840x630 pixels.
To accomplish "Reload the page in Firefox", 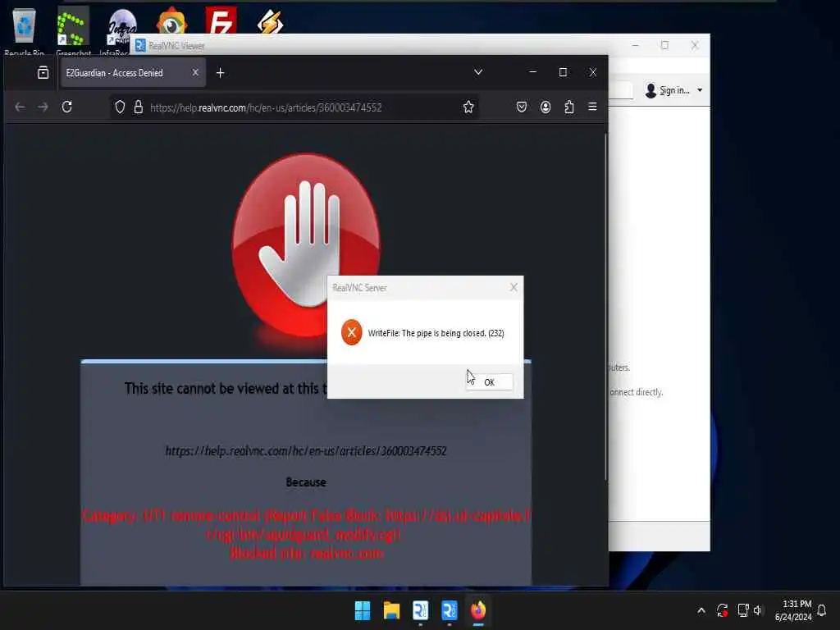I will (x=67, y=107).
